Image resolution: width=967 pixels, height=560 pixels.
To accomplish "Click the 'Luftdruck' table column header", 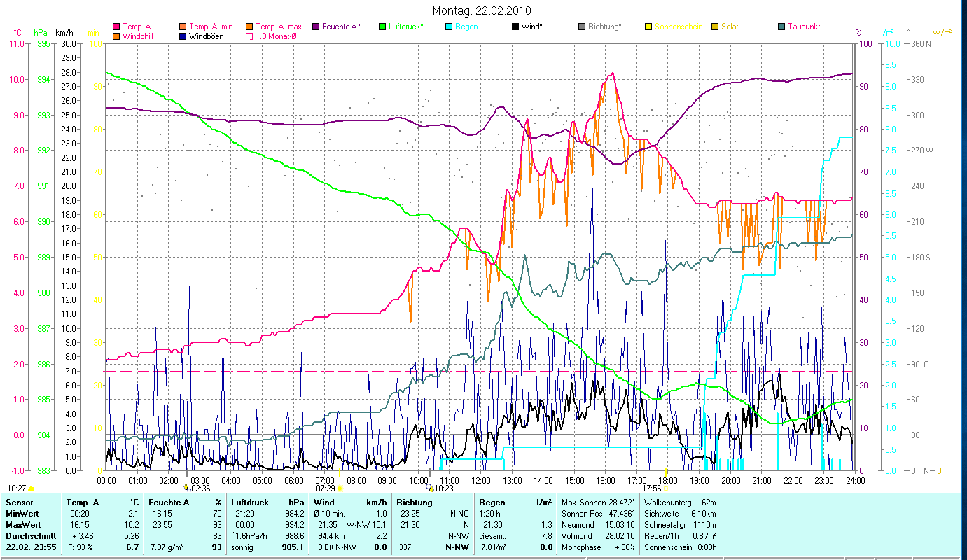I will [250, 503].
